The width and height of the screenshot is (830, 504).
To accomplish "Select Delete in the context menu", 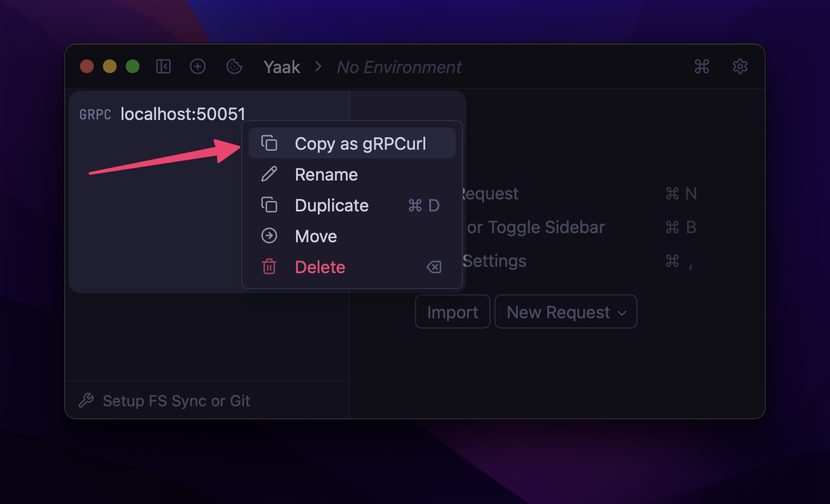I will (320, 267).
